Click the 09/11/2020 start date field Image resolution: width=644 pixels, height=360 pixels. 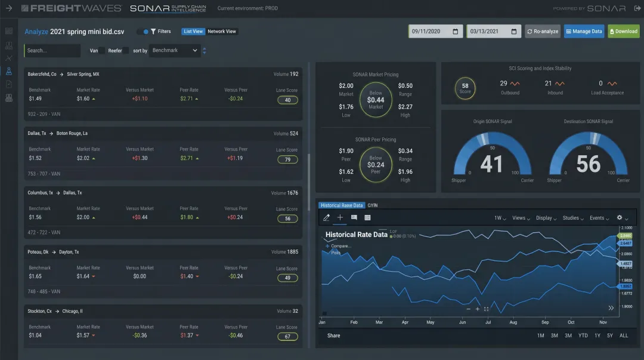(435, 31)
